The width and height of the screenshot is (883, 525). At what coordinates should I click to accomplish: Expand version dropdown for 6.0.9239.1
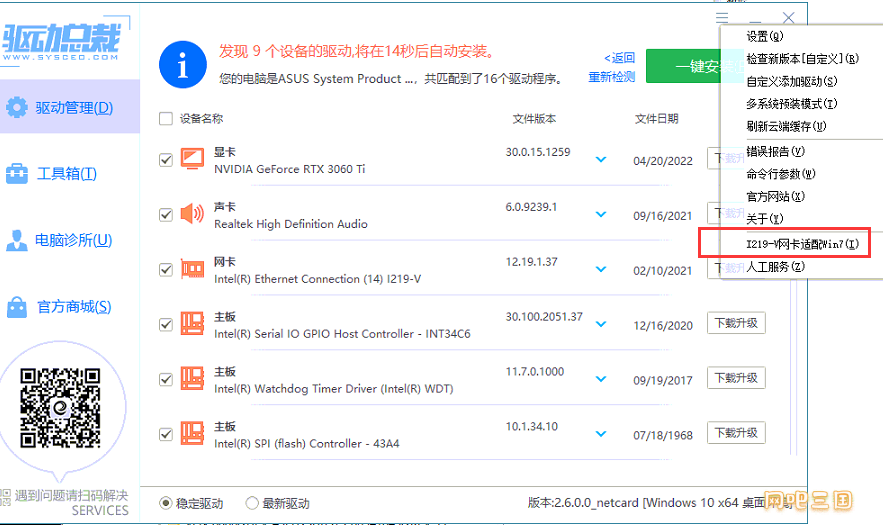pos(601,214)
